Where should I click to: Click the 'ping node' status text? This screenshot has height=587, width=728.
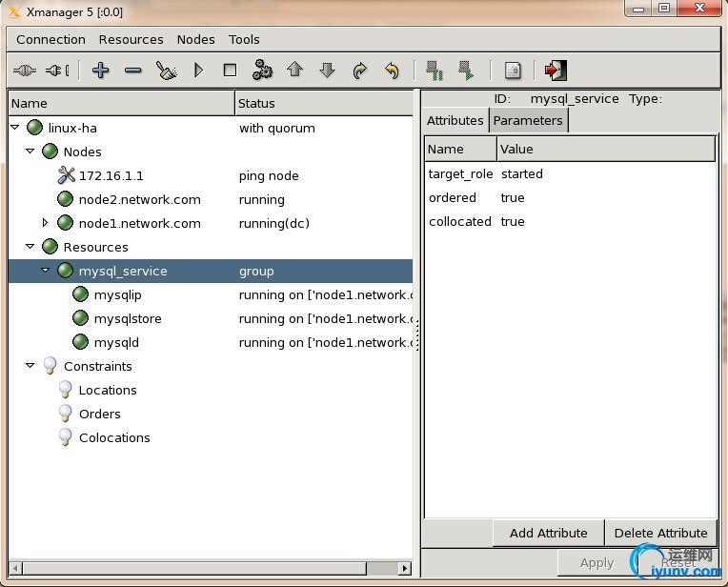click(x=269, y=176)
